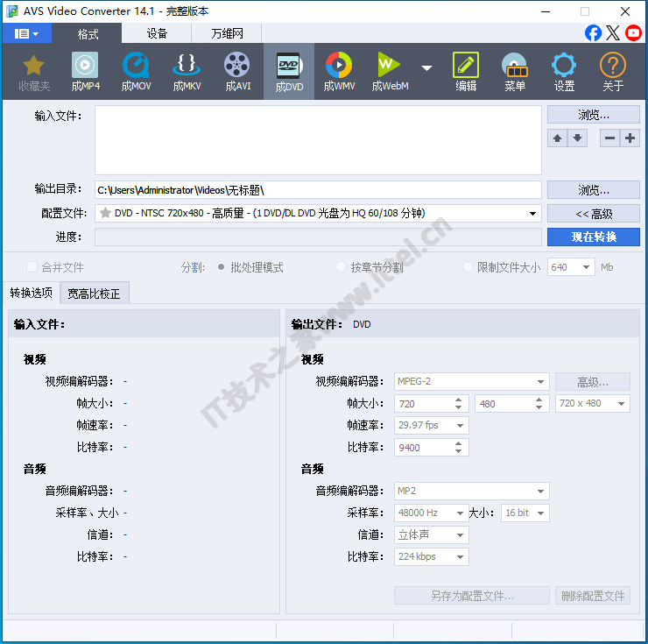Image resolution: width=648 pixels, height=644 pixels.
Task: Add input file plus button
Action: (x=630, y=138)
